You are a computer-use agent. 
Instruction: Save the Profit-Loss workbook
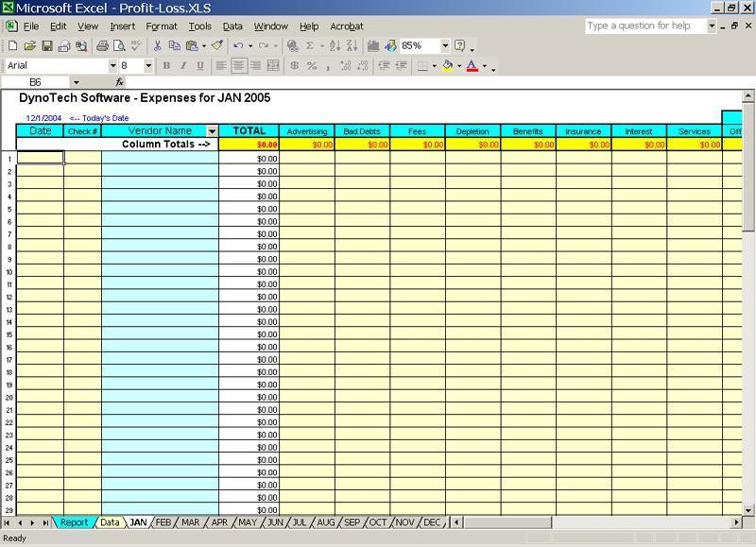(48, 45)
